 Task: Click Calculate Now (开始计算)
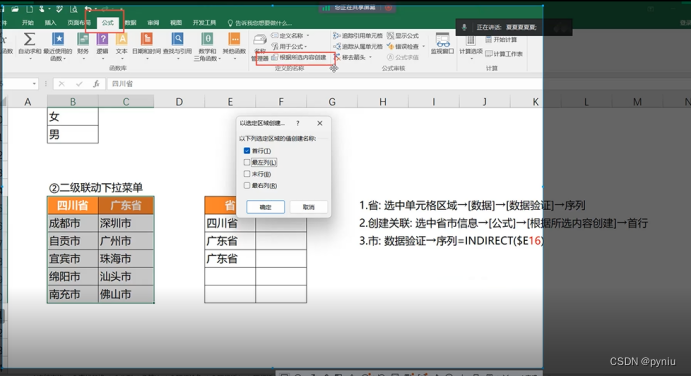tap(501, 40)
